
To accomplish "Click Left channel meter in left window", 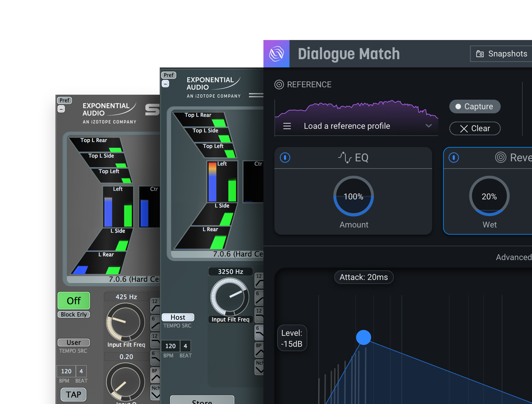I will (x=118, y=206).
